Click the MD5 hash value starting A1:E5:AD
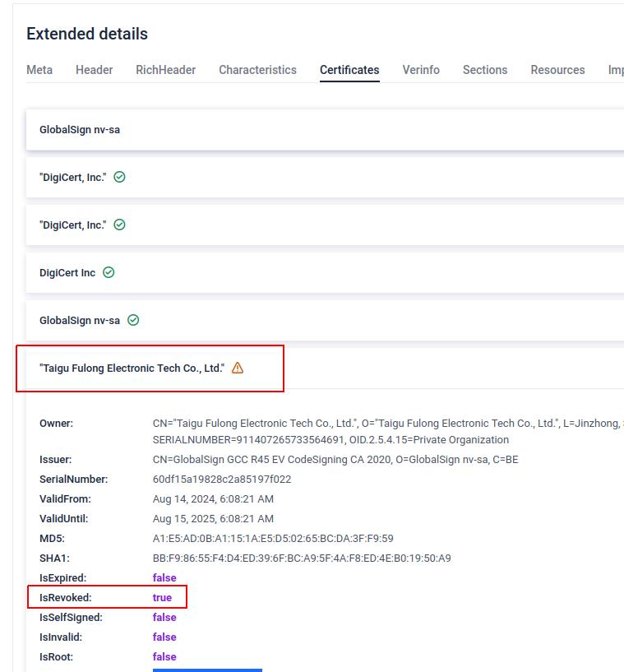The image size is (624, 672). [273, 538]
